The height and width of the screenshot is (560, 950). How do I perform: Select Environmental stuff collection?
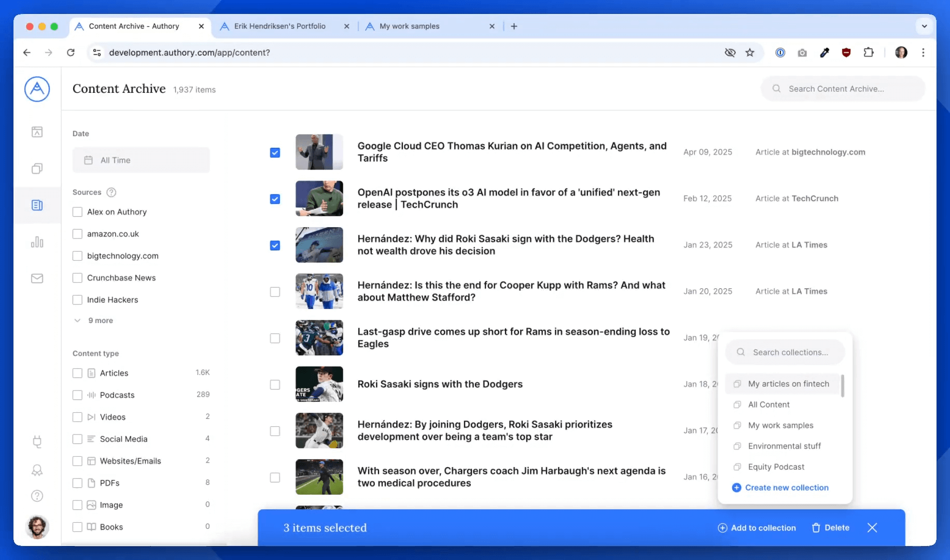coord(783,446)
